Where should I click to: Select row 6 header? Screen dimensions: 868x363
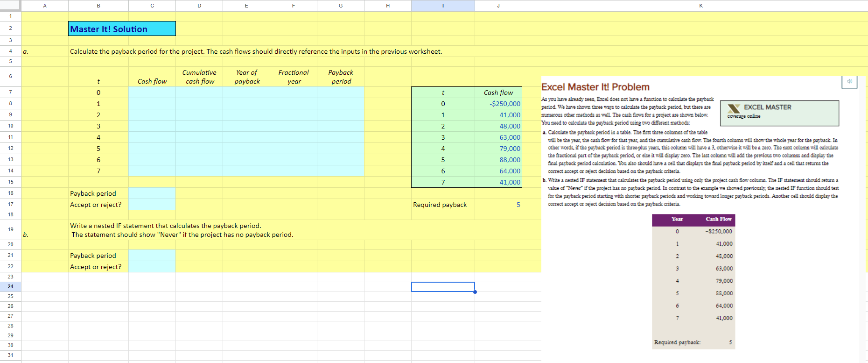click(x=10, y=76)
